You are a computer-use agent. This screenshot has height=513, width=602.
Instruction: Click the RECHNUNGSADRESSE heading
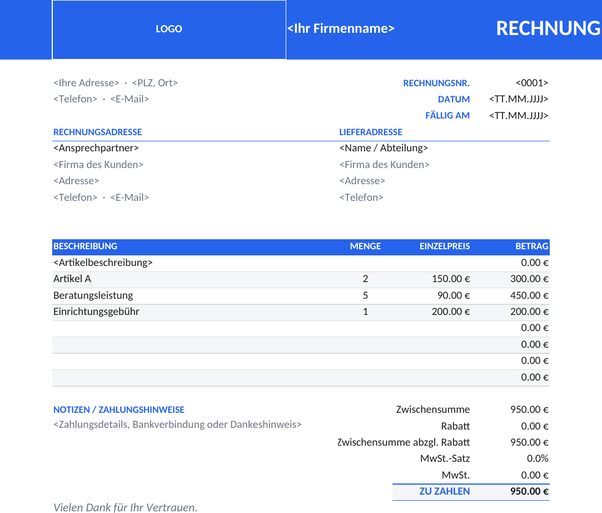[x=98, y=132]
